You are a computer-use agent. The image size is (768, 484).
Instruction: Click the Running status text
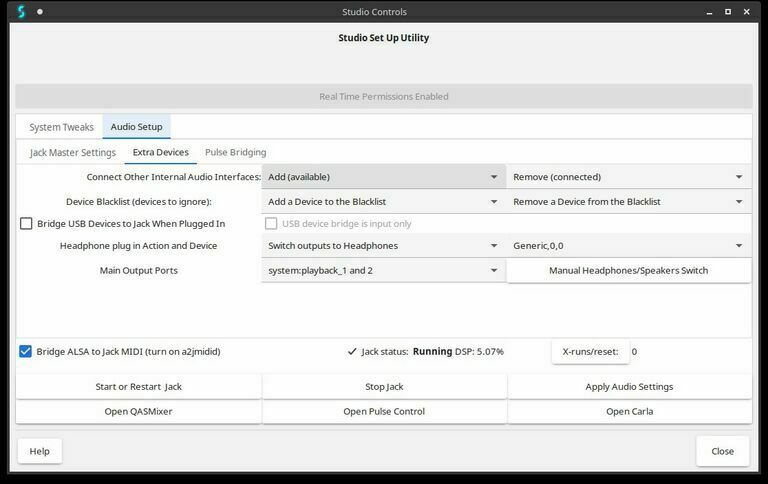[432, 351]
